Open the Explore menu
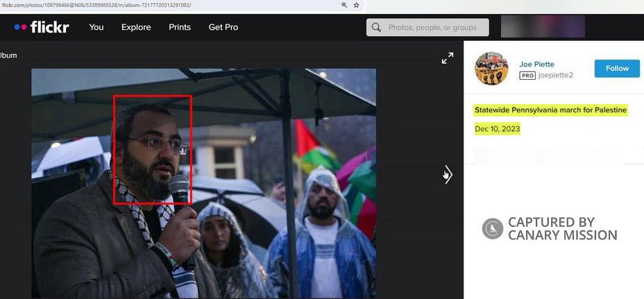The height and width of the screenshot is (299, 644). point(136,27)
